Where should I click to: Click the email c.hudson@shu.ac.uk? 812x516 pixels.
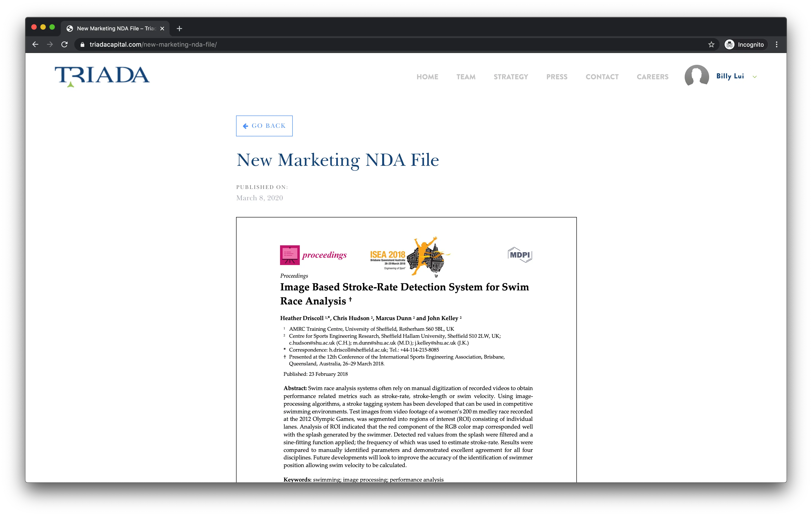[x=312, y=343]
